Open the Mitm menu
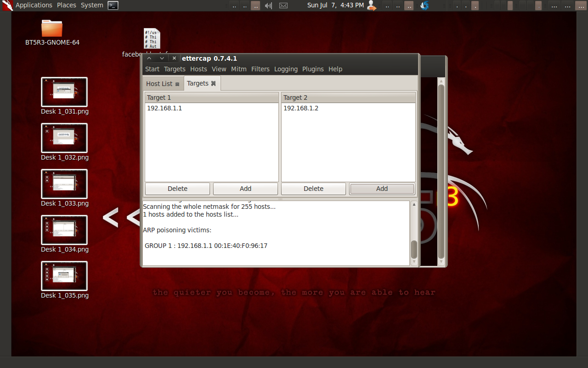 point(239,69)
